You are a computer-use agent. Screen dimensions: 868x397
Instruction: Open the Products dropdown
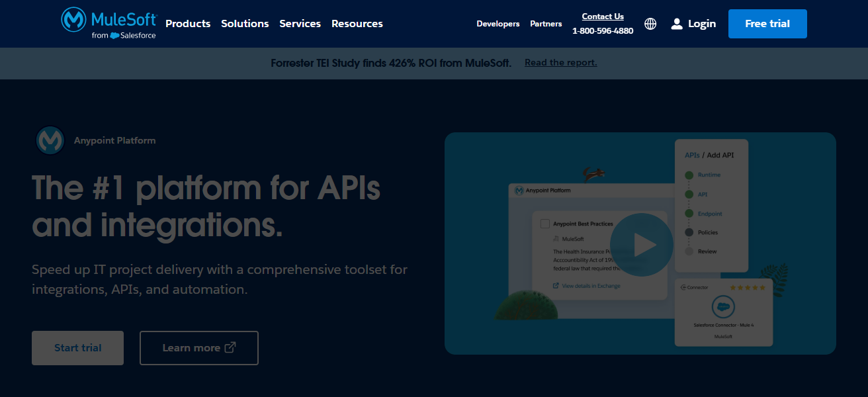[x=188, y=24]
